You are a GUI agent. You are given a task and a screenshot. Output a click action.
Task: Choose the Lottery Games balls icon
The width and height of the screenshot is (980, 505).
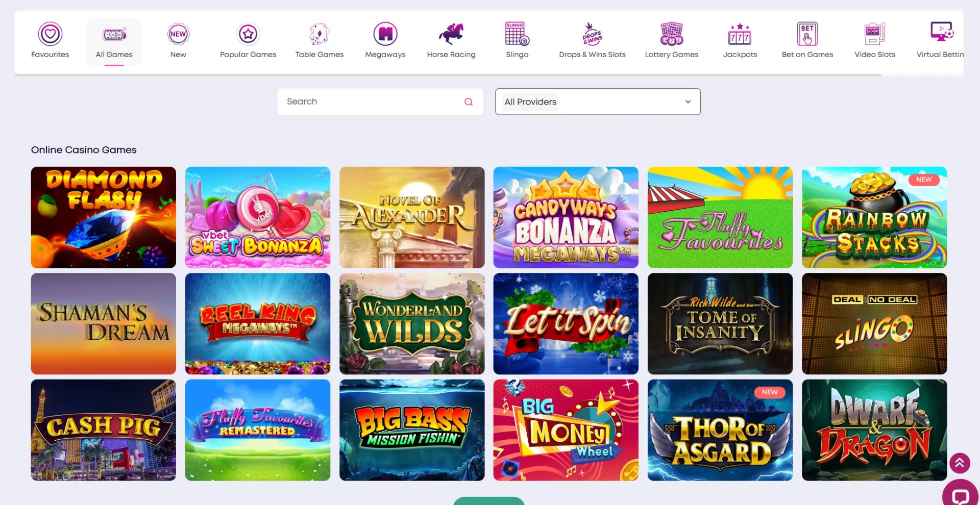[x=672, y=34]
